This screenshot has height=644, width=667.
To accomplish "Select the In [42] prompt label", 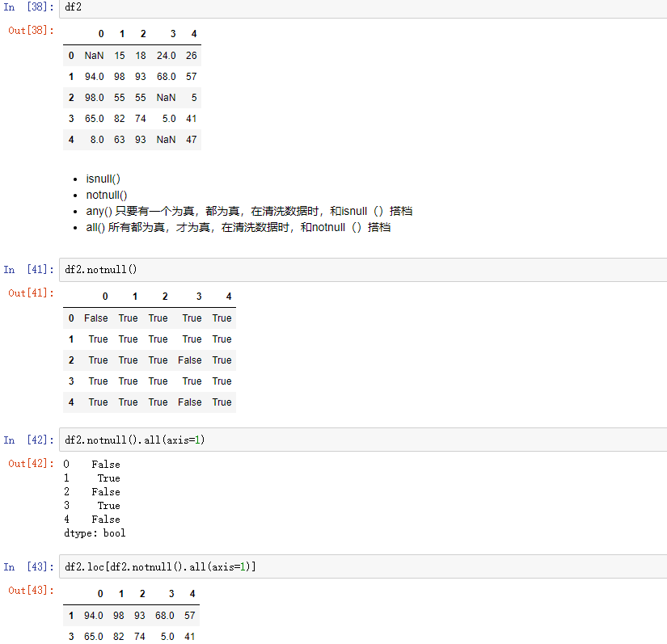I will [29, 440].
